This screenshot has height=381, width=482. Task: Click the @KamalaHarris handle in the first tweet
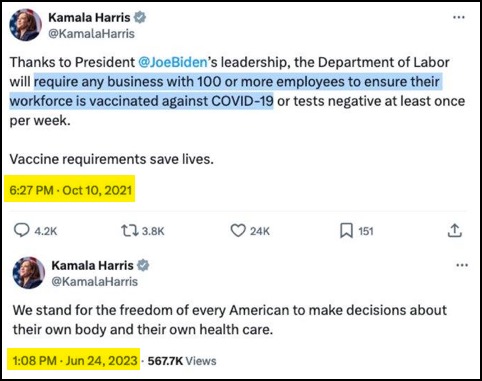[x=91, y=34]
